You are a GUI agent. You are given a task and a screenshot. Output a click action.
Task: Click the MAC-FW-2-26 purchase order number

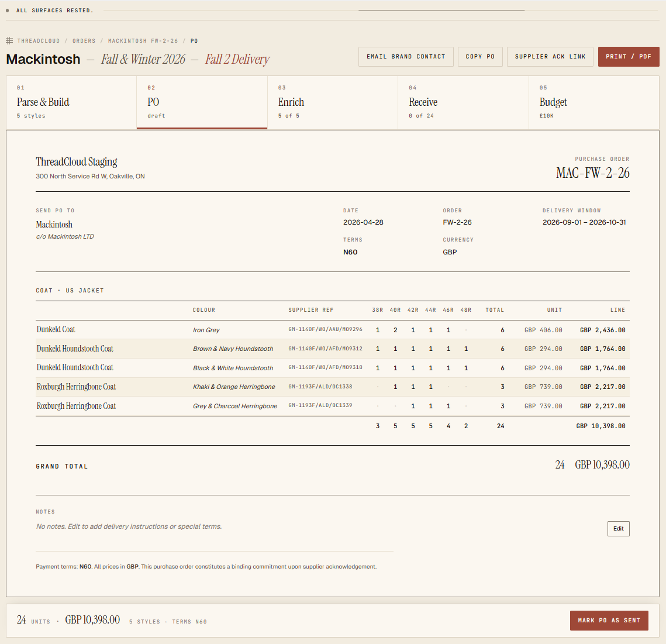click(x=593, y=173)
